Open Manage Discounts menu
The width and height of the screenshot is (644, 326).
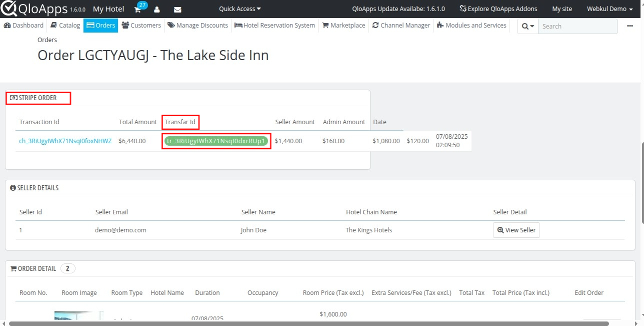(x=197, y=25)
